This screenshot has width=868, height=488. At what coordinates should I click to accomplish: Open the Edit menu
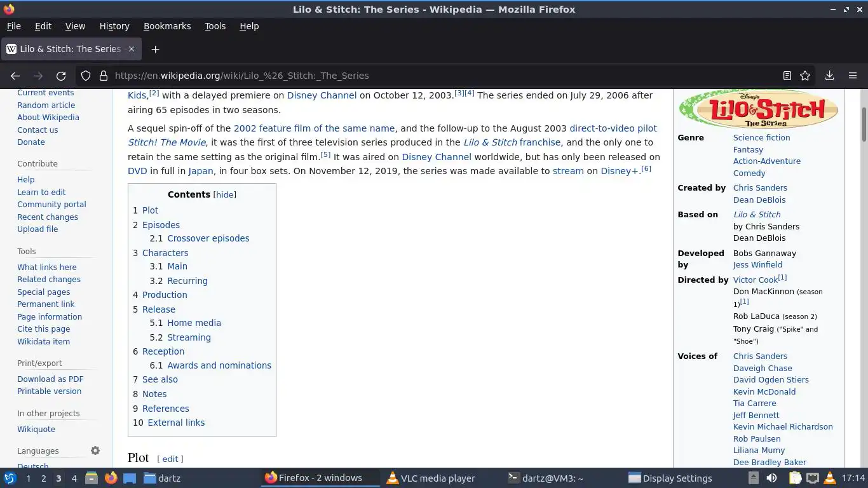(43, 26)
